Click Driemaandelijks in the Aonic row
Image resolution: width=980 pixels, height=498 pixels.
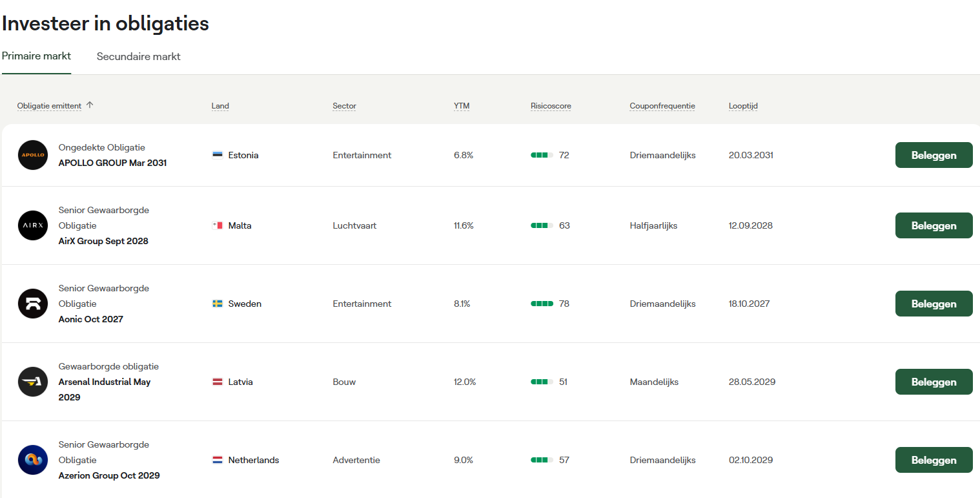coord(663,304)
